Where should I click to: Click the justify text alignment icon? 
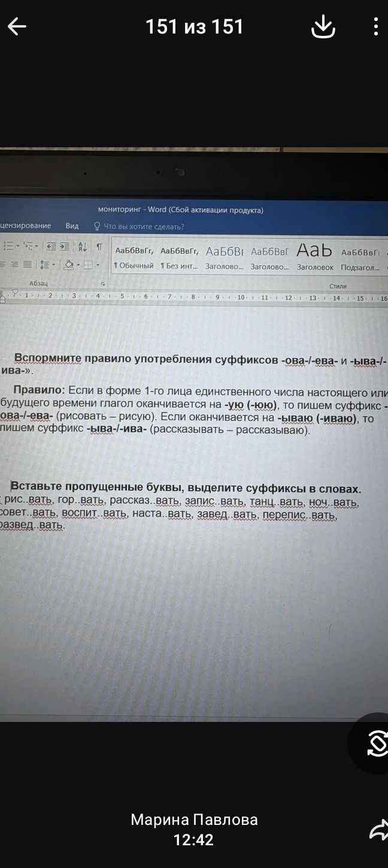[28, 264]
